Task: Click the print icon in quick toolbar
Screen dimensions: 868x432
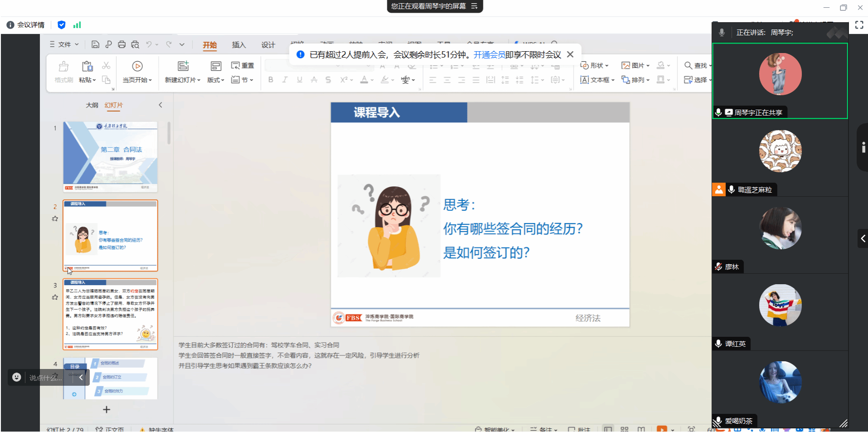Action: [122, 44]
